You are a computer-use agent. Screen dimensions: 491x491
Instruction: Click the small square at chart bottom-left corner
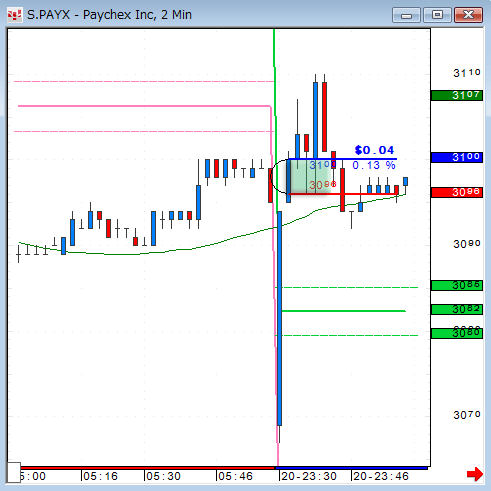[14, 472]
